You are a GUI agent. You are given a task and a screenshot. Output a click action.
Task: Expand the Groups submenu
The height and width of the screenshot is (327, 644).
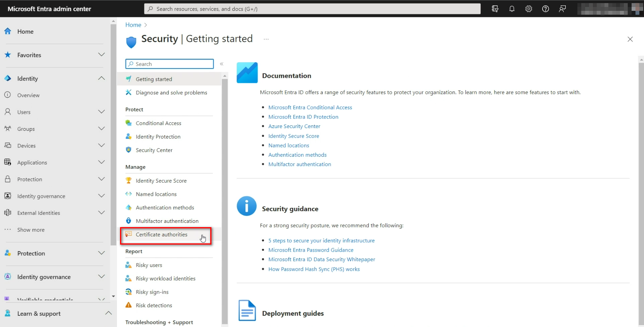pos(101,128)
